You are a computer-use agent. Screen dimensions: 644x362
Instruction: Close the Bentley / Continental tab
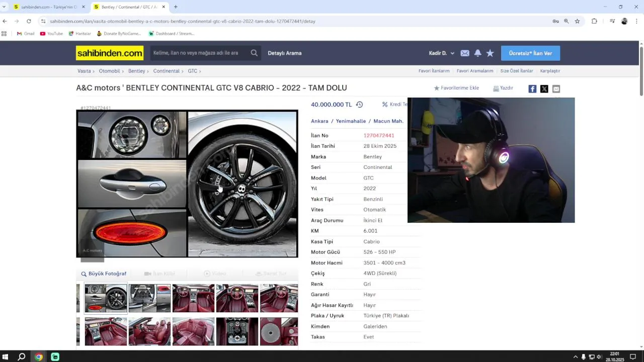pyautogui.click(x=164, y=7)
